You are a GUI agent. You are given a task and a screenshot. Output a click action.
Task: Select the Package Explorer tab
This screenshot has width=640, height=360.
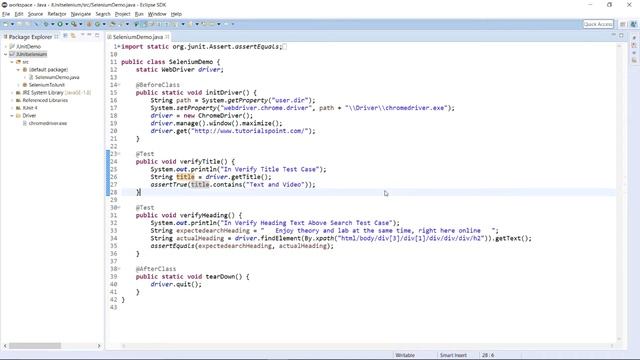[x=31, y=37]
